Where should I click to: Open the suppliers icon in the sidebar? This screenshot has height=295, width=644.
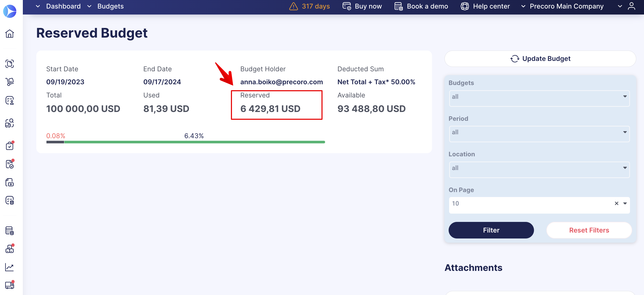(10, 100)
